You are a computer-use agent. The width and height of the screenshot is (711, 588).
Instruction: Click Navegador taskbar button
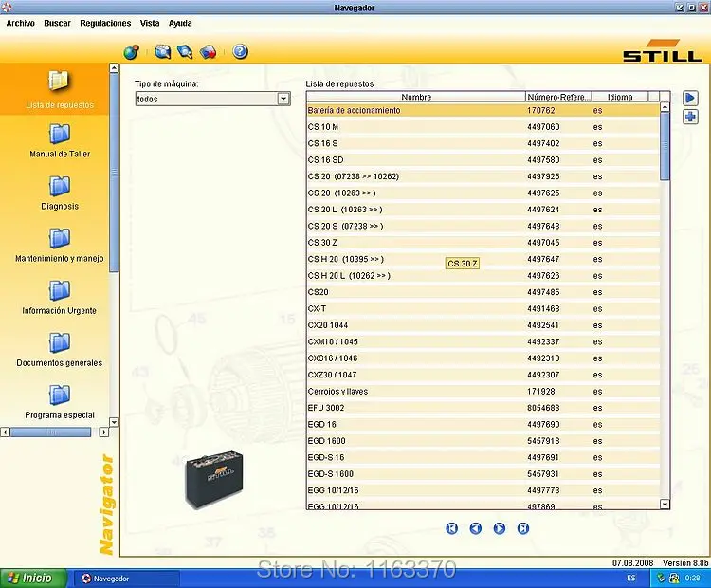click(126, 579)
